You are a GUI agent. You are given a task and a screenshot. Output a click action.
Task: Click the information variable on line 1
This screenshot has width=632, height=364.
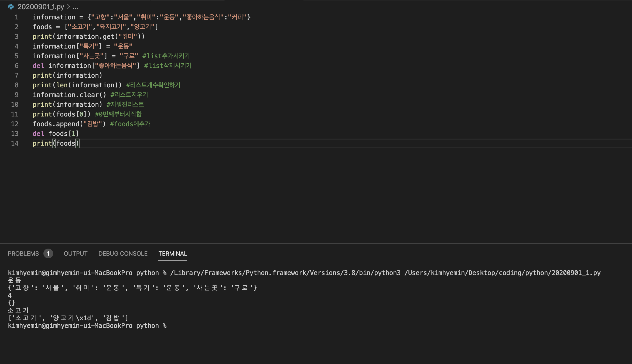pyautogui.click(x=54, y=17)
